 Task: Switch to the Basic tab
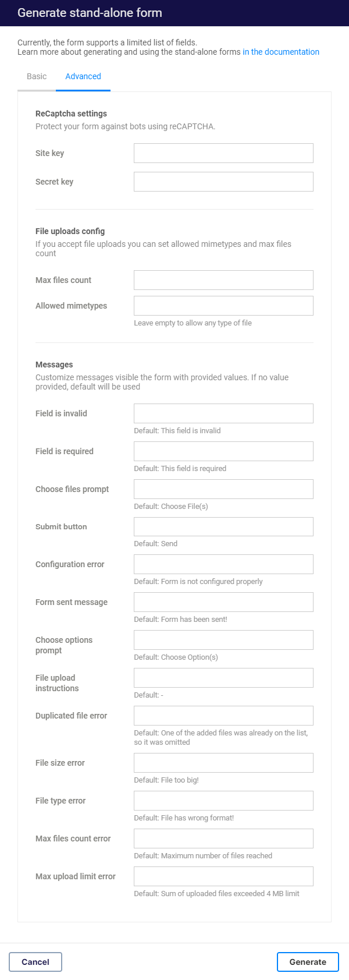pyautogui.click(x=37, y=76)
